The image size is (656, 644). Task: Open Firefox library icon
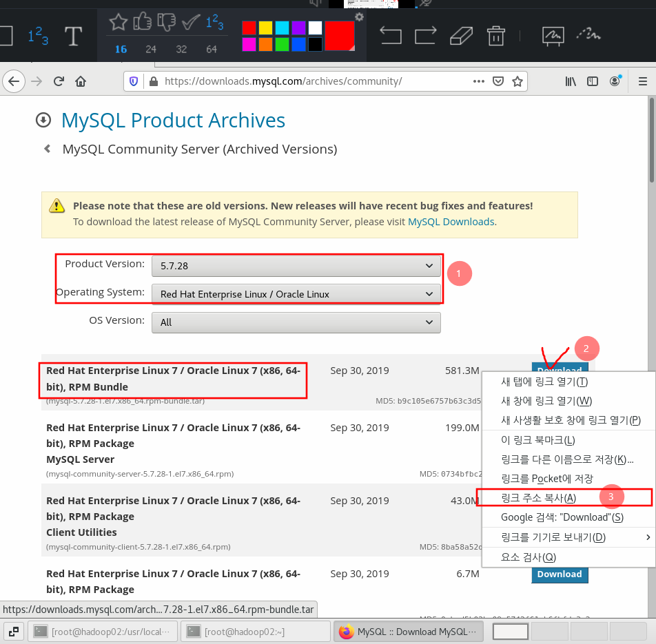click(x=571, y=81)
